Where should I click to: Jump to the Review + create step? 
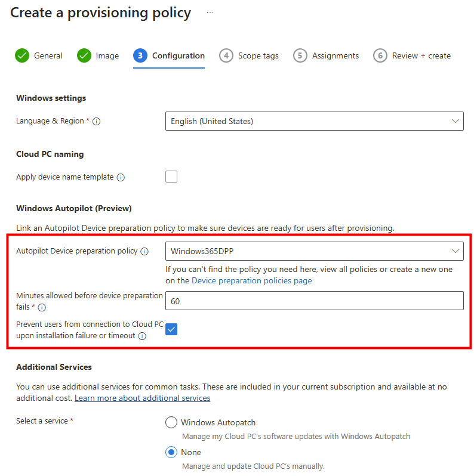click(x=413, y=55)
